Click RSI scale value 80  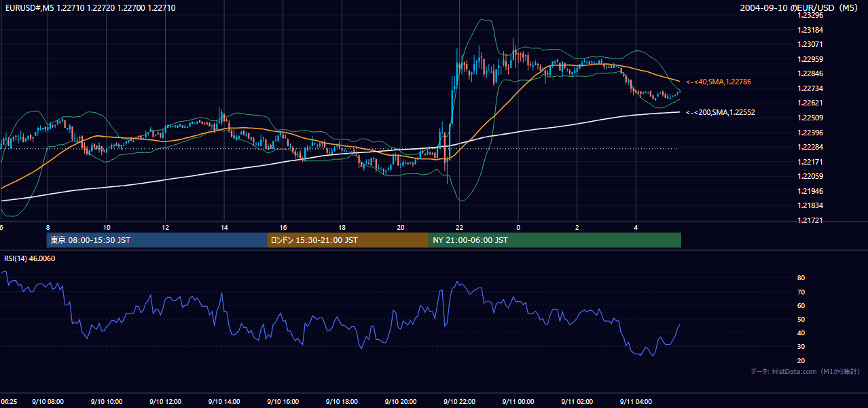coord(801,278)
